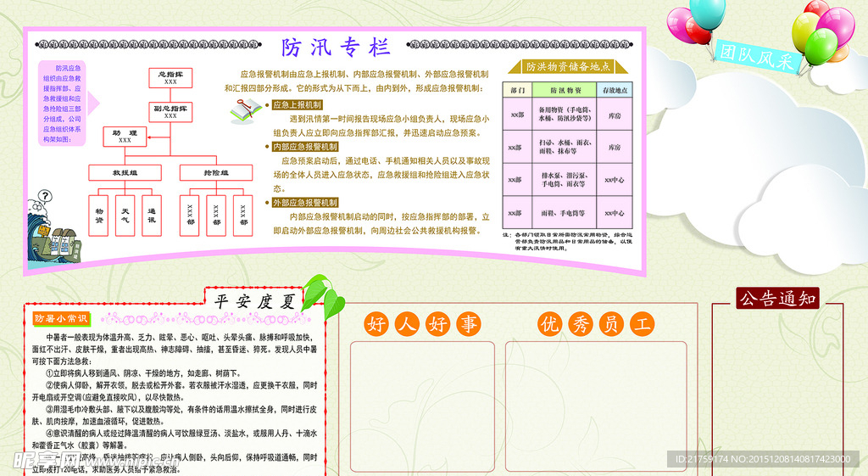Viewport: 868px width, 476px height.
Task: Click the 排水泵、潜污泵 table cell
Action: [x=565, y=180]
